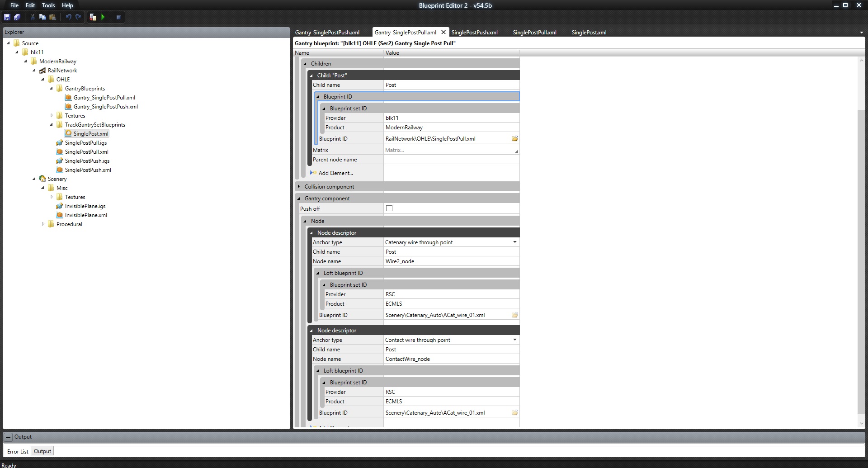
Task: Click the Save icon in the toolbar
Action: [7, 17]
